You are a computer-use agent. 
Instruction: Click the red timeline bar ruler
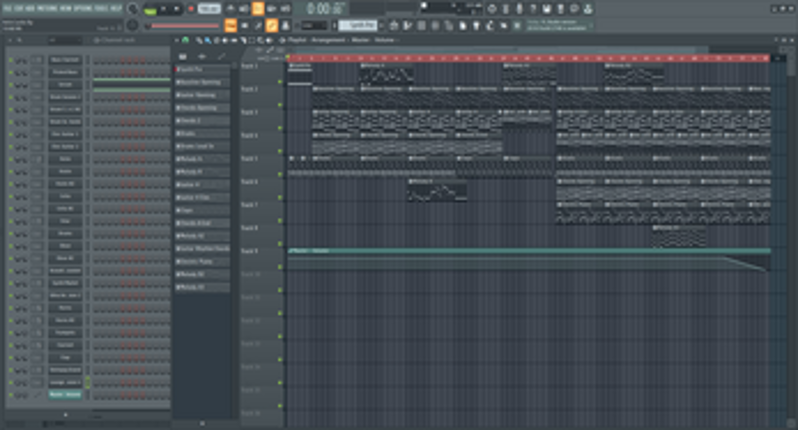click(529, 59)
